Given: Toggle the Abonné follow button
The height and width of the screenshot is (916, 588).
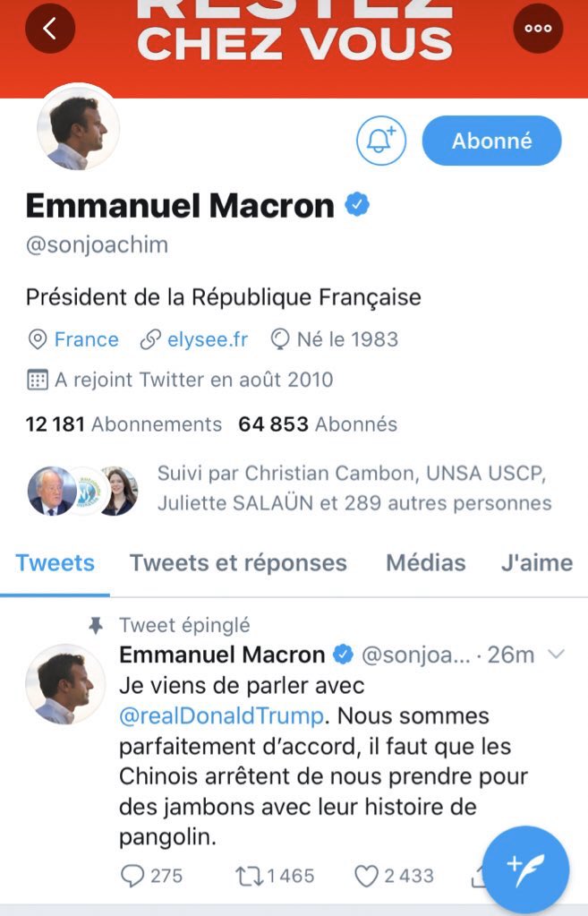Looking at the screenshot, I should [491, 141].
